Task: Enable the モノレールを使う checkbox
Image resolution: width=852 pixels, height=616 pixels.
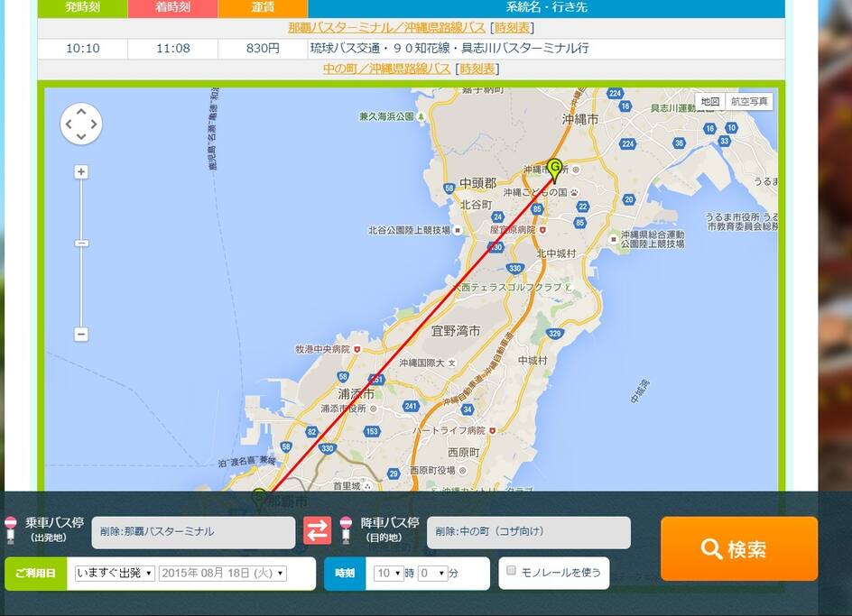Action: click(511, 570)
